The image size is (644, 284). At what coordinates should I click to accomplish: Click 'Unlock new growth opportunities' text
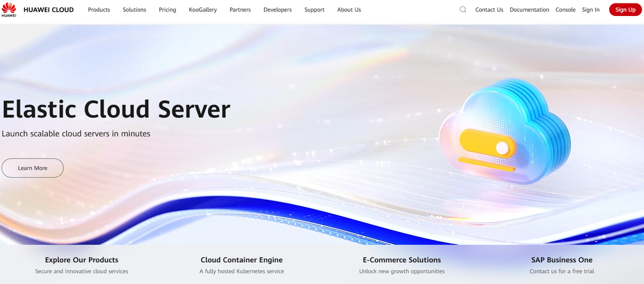[x=401, y=271]
